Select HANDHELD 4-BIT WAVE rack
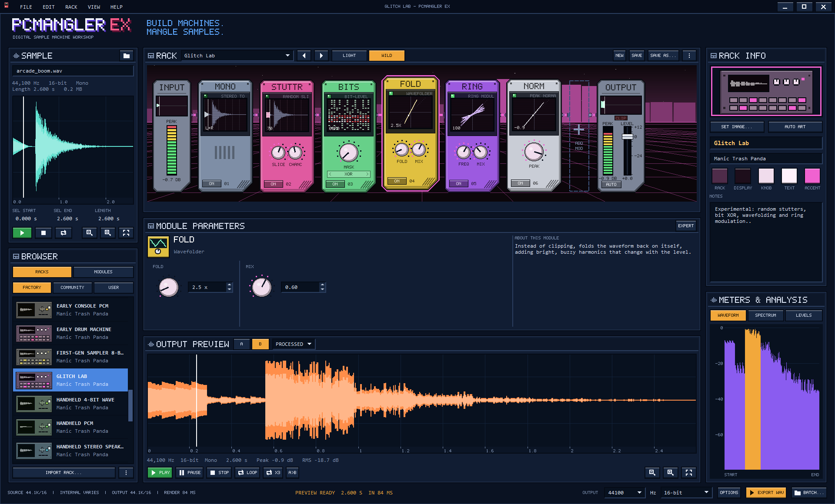The image size is (835, 504). click(70, 404)
